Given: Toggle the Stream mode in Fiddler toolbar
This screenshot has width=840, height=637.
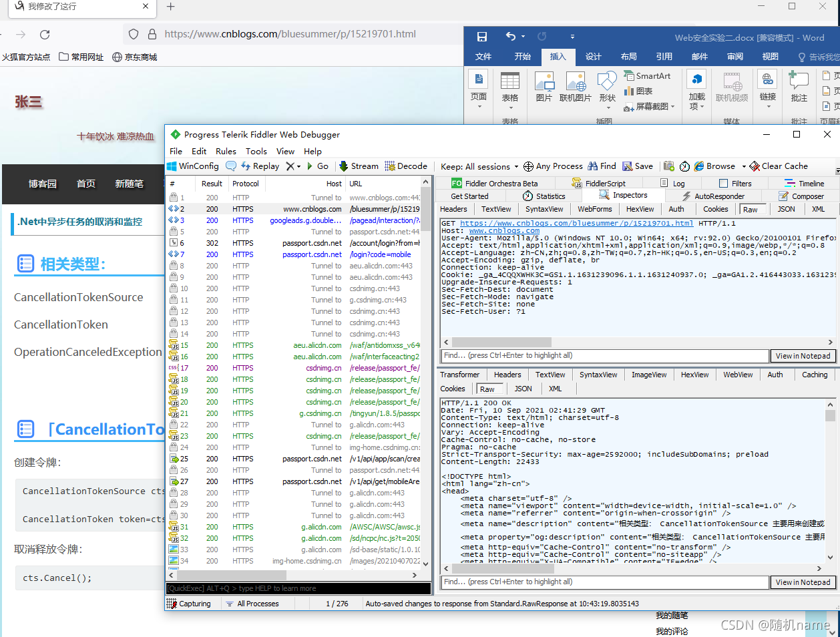Looking at the screenshot, I should pos(359,166).
